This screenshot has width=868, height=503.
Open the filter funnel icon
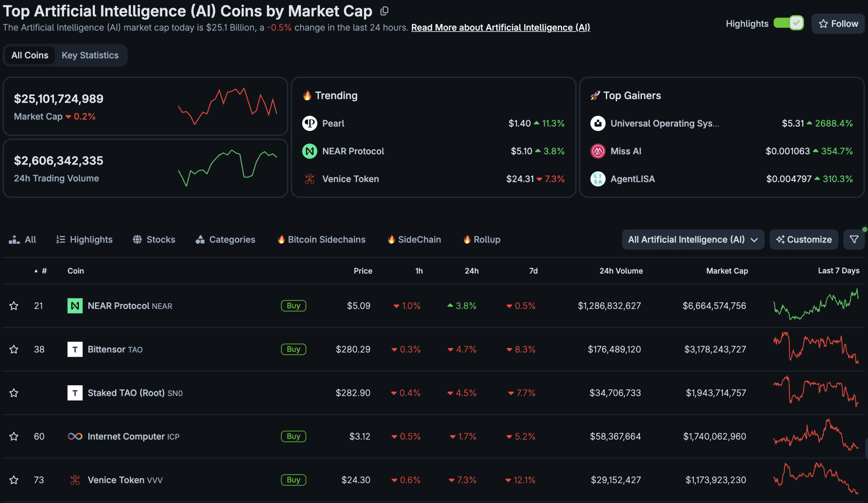853,239
